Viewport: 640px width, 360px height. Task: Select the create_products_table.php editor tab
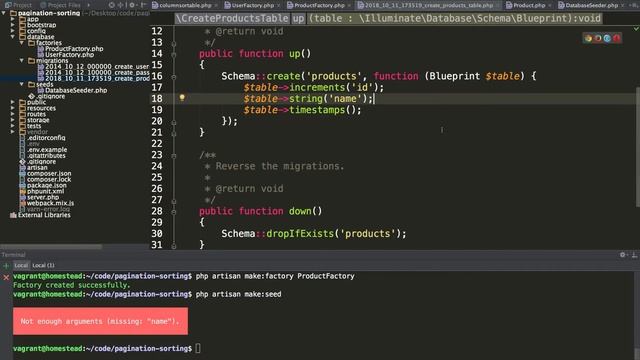pyautogui.click(x=428, y=5)
